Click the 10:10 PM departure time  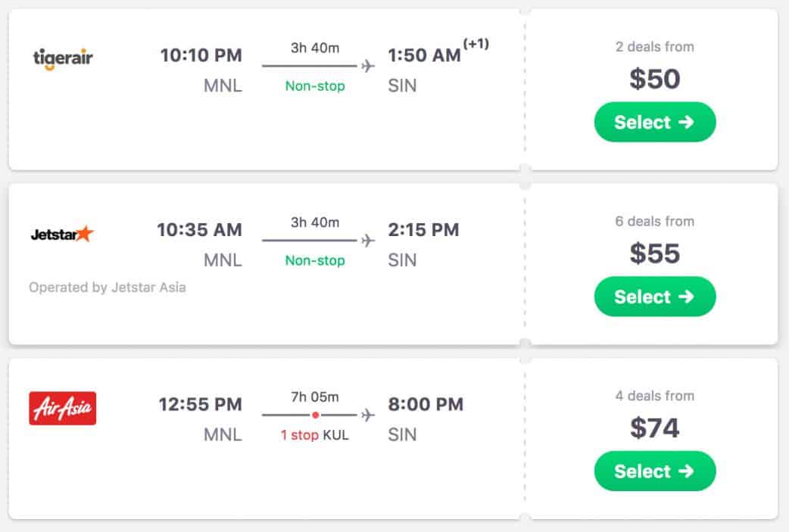coord(201,55)
